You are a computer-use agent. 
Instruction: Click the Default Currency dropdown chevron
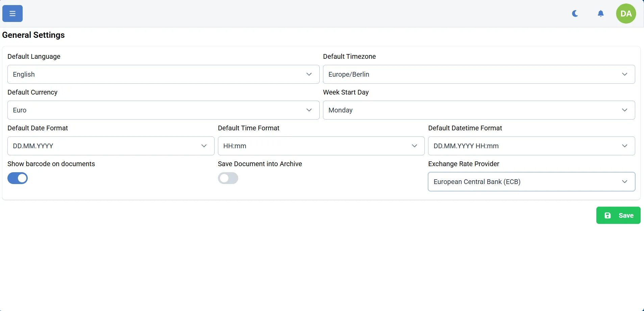pyautogui.click(x=309, y=110)
